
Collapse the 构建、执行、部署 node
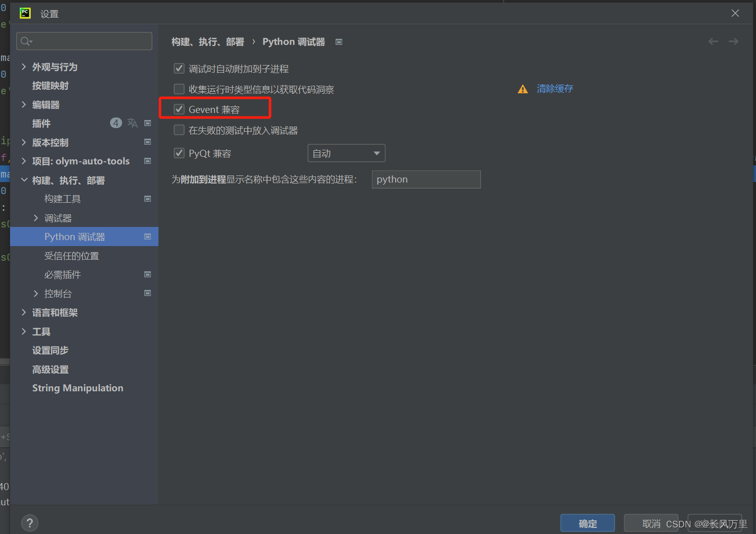pyautogui.click(x=24, y=180)
